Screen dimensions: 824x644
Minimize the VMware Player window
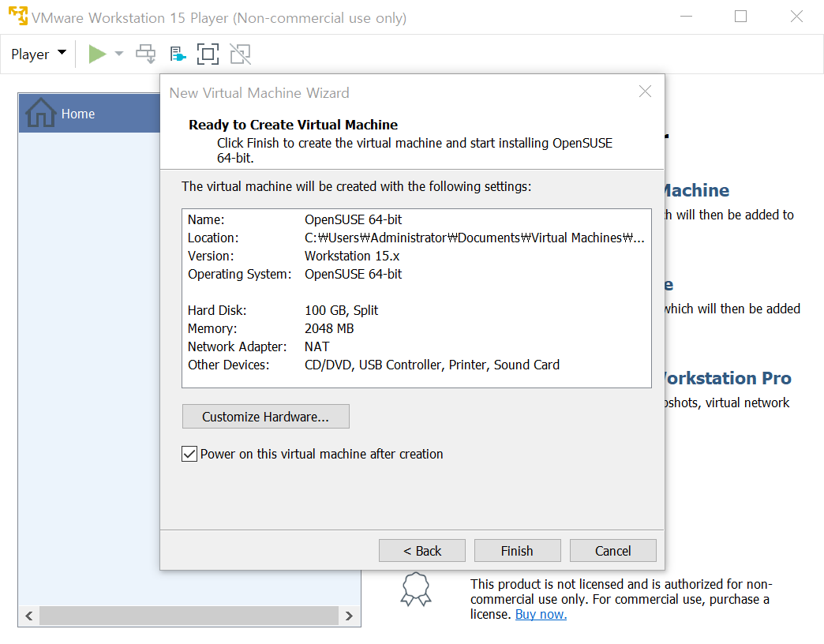click(x=686, y=17)
